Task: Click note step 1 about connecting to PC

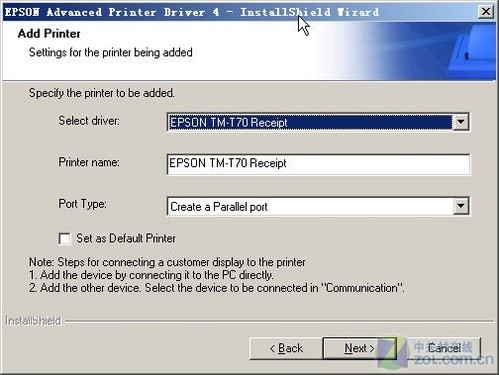Action: [151, 275]
